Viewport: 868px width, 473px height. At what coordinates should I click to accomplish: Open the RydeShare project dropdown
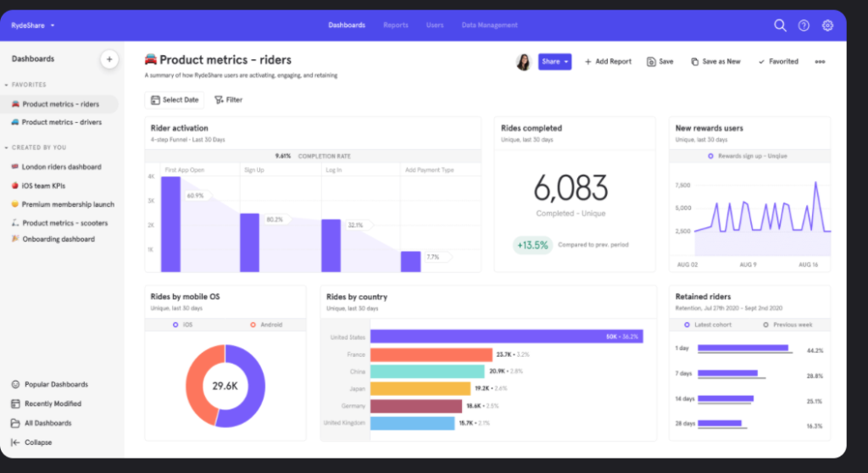(33, 25)
